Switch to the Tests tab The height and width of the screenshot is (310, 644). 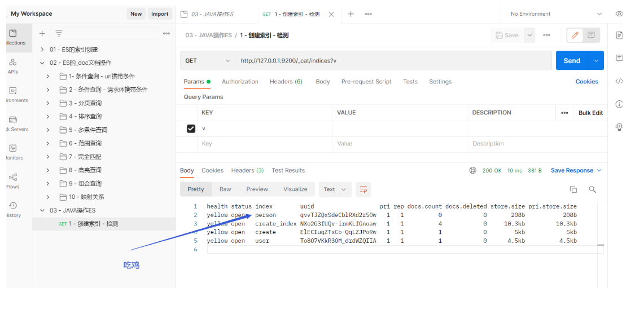click(410, 82)
